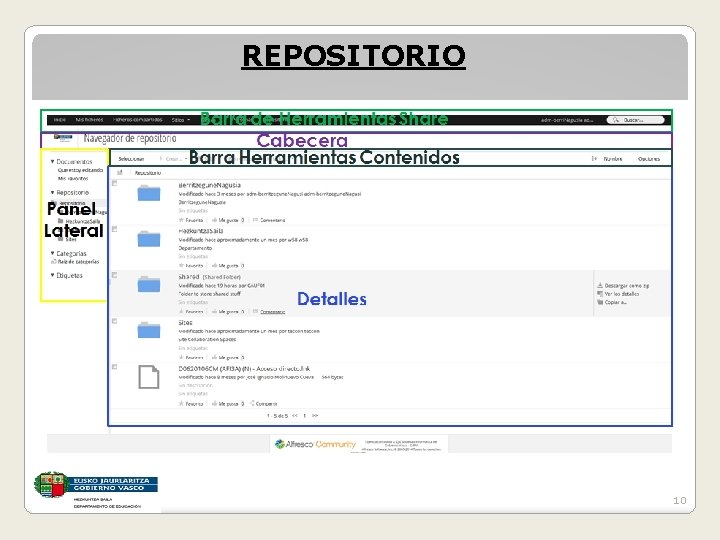Collapse the Repositorio section in sidebar
Screen dimensions: 720x540
click(52, 192)
